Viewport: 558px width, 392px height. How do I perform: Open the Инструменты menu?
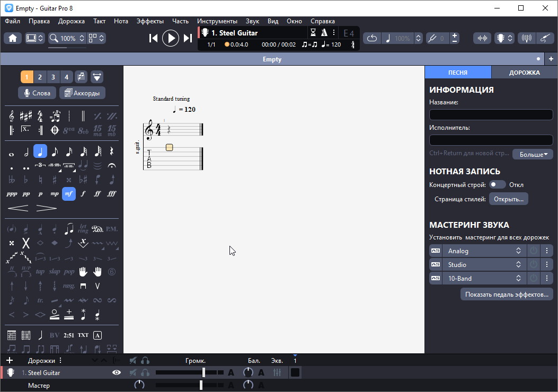click(x=217, y=21)
